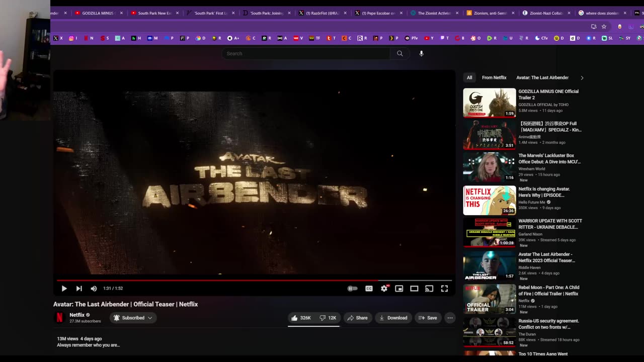Open SPECIALZ MAD/AMV video thumbnail
644x362 pixels.
point(490,135)
